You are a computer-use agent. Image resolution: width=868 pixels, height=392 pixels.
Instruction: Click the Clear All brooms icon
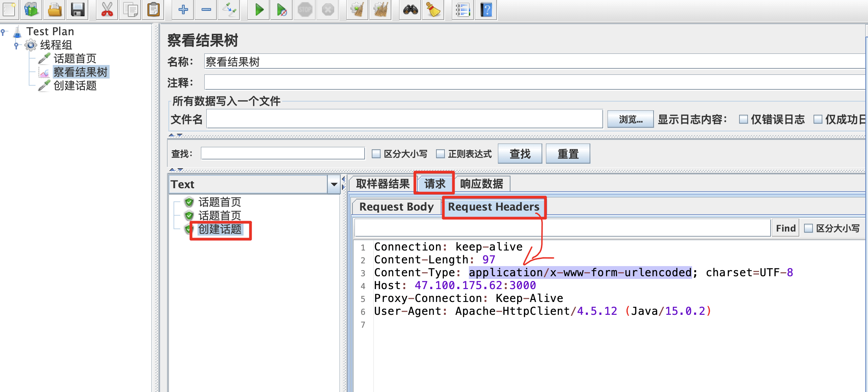(381, 10)
